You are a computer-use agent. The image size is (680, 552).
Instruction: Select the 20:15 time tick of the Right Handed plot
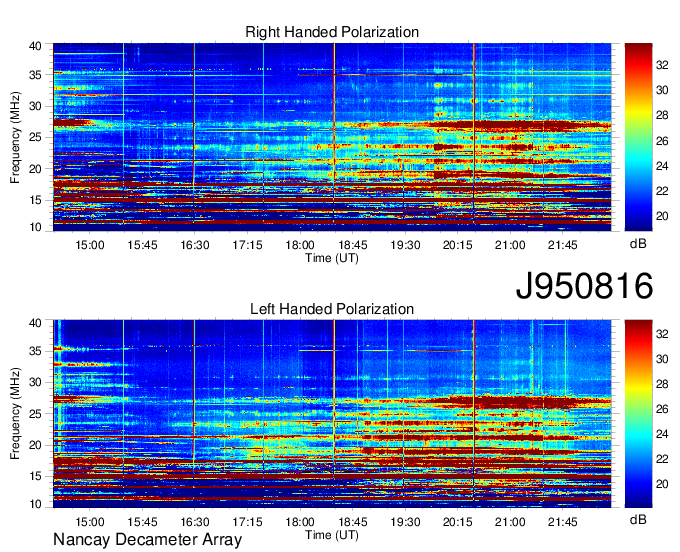[x=458, y=245]
